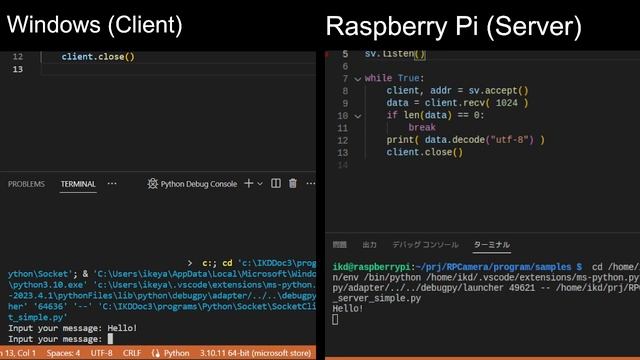Screen dimensions: 640x360
Task: Click the 'Input your message: Hello!' line
Action: pos(73,328)
